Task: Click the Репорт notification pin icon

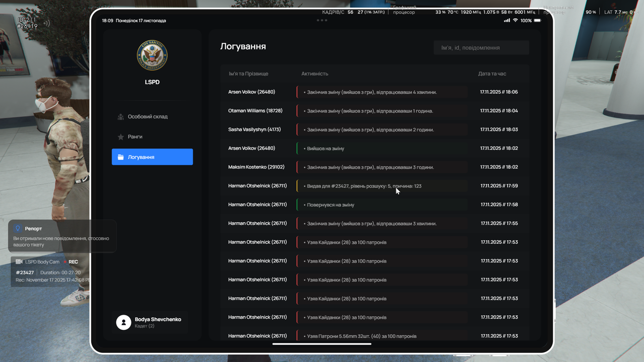Action: 18,228
